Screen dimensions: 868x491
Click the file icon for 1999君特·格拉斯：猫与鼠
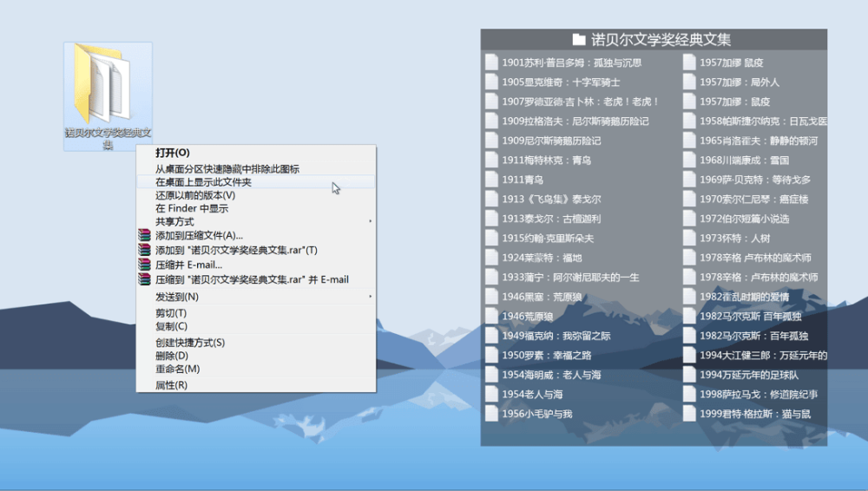[x=689, y=414]
